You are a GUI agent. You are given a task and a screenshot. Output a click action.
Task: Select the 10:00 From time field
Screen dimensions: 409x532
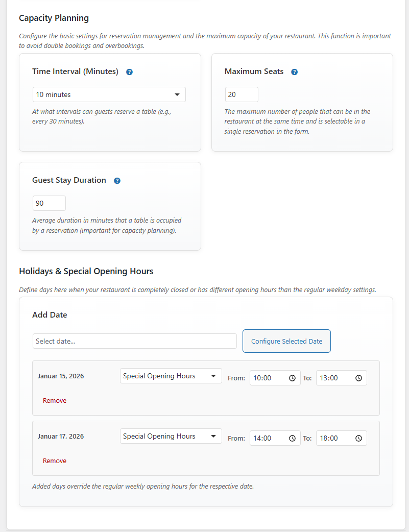pos(268,378)
